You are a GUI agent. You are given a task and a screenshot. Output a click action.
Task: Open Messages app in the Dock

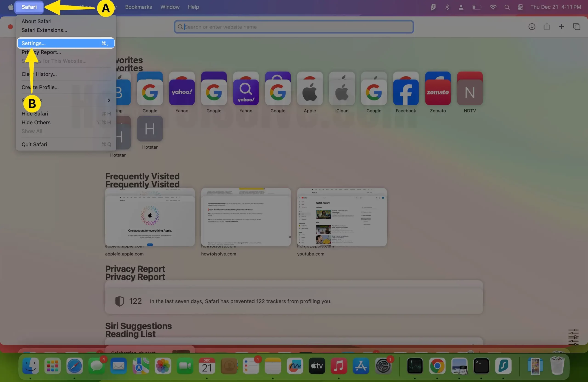pos(97,366)
